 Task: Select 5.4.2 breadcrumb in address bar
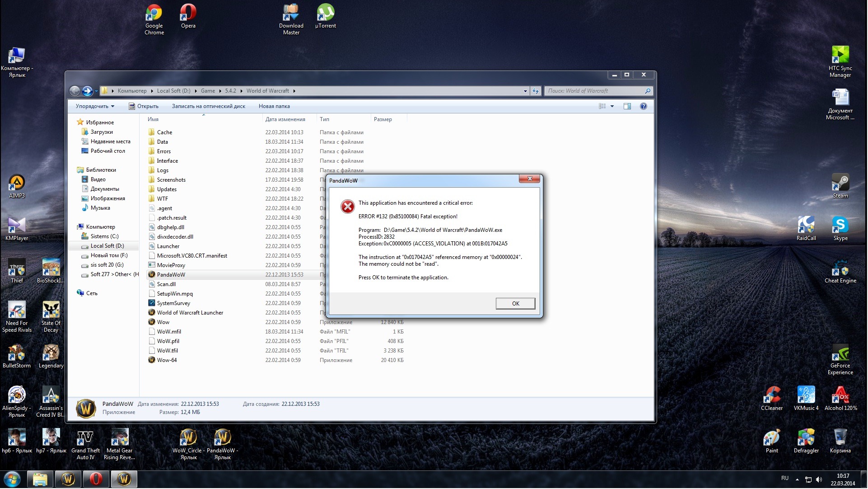[230, 91]
